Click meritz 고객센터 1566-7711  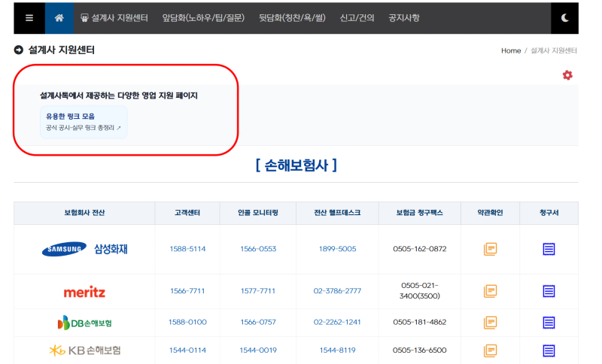click(x=187, y=291)
